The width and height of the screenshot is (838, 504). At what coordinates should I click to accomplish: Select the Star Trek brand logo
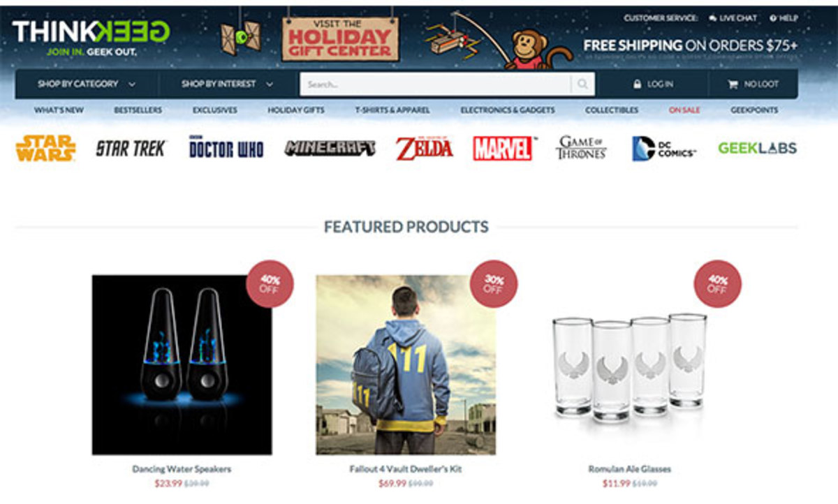[131, 148]
